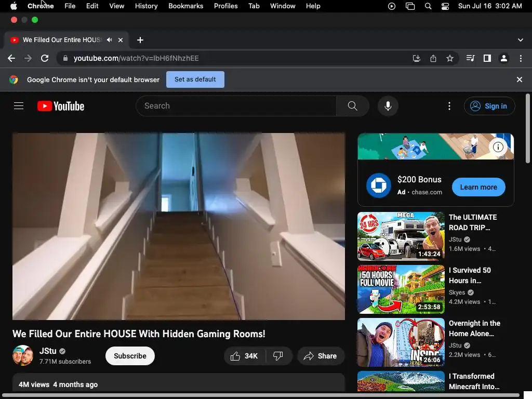Click the Chase logo in the ad
The image size is (532, 399).
coord(378,185)
